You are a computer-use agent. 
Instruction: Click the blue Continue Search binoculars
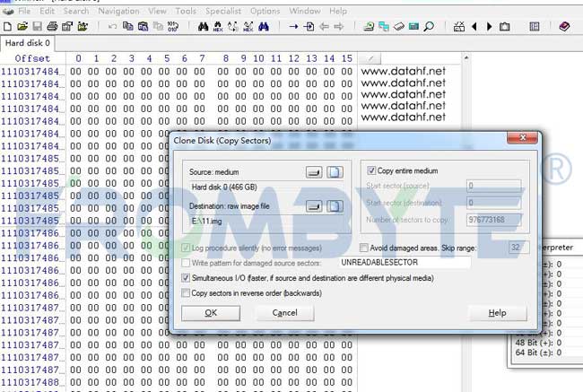[263, 26]
